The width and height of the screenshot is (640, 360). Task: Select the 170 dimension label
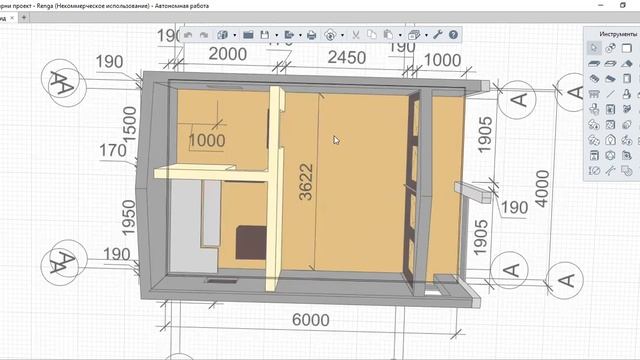point(113,151)
